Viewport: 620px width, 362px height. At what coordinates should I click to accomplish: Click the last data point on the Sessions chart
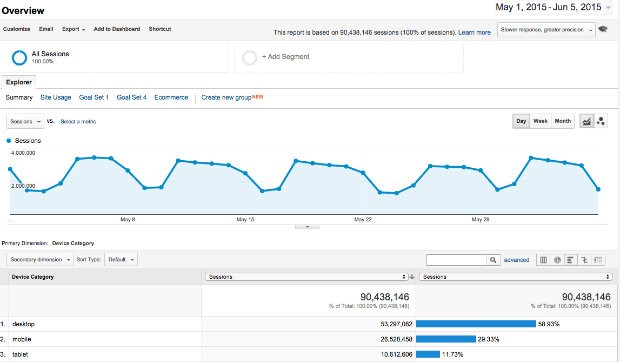click(x=598, y=189)
